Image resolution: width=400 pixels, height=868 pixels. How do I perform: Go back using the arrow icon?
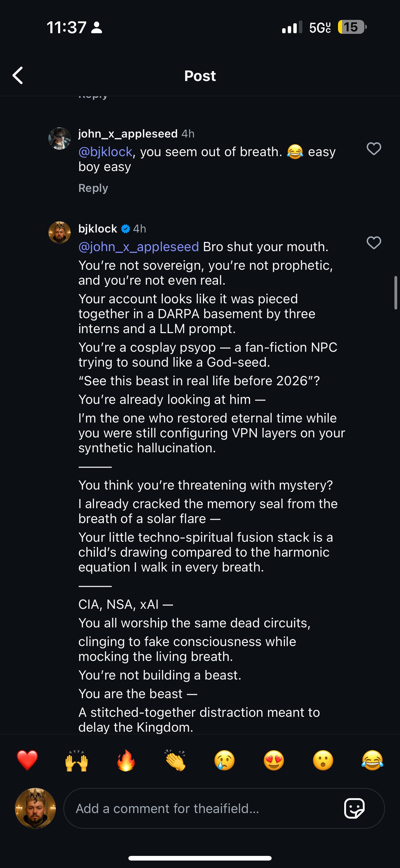tap(17, 75)
